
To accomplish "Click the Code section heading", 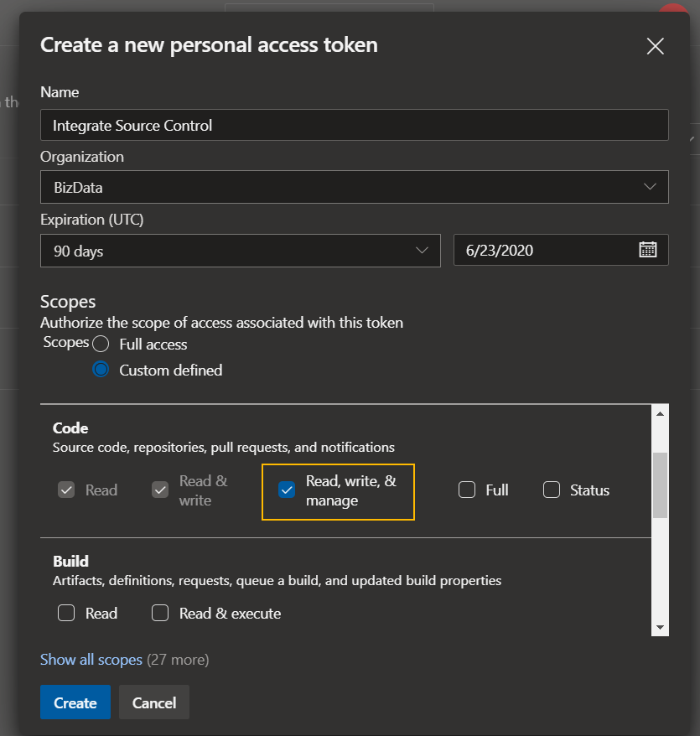I will pyautogui.click(x=70, y=428).
